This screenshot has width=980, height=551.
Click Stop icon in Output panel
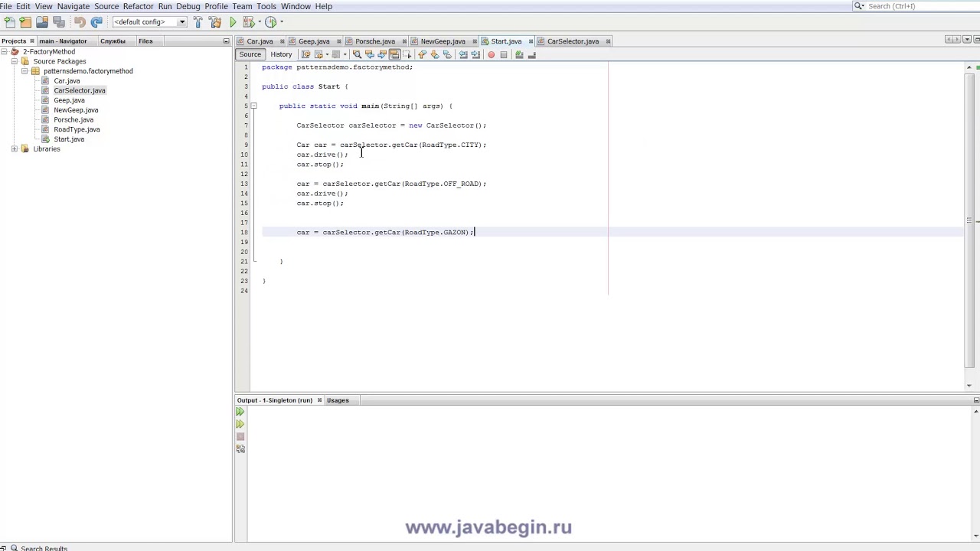(x=240, y=436)
